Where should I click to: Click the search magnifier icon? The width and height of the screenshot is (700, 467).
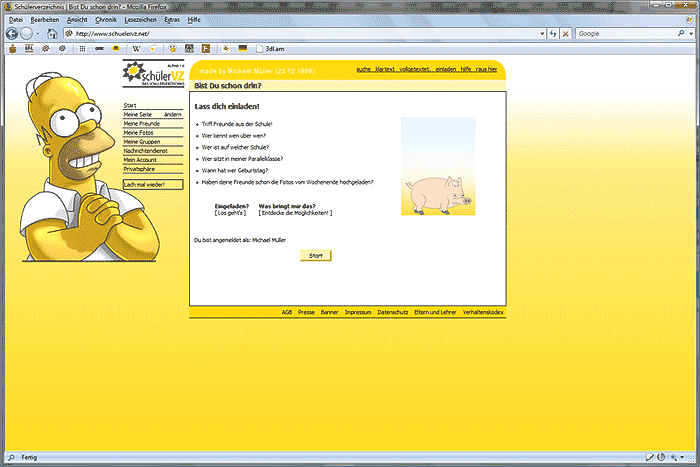[681, 33]
